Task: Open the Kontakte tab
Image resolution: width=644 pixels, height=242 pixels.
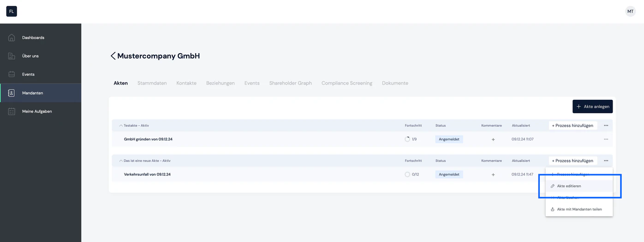Action: 186,83
